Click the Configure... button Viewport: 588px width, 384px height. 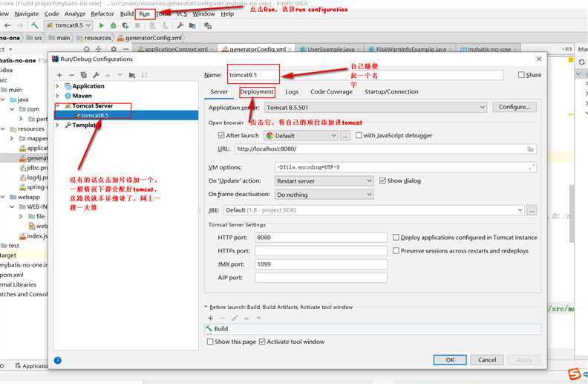[x=514, y=107]
